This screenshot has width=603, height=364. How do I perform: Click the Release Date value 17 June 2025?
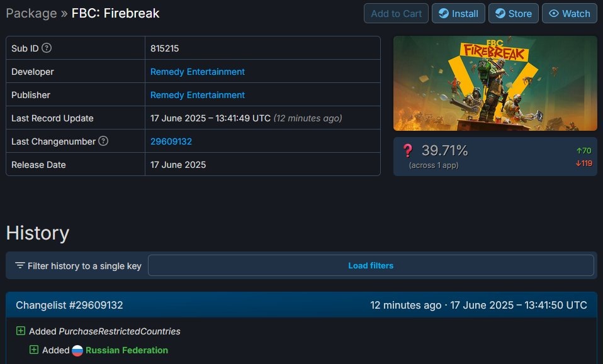point(178,165)
